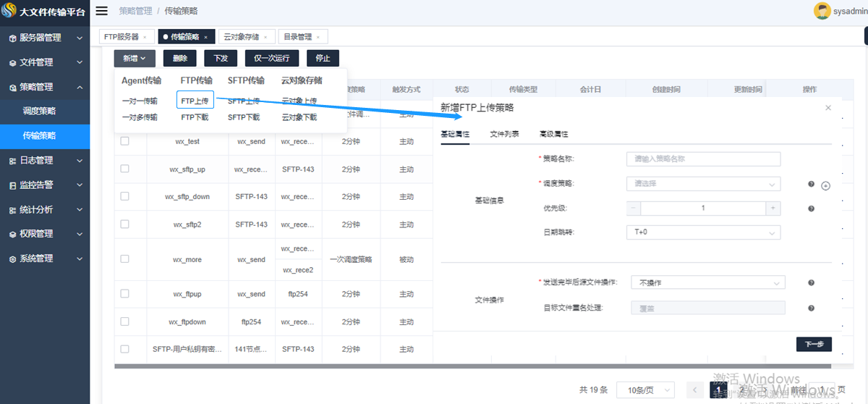Viewport: 868px width, 404px height.
Task: Close the 云对象存储 tab with its x
Action: 265,37
